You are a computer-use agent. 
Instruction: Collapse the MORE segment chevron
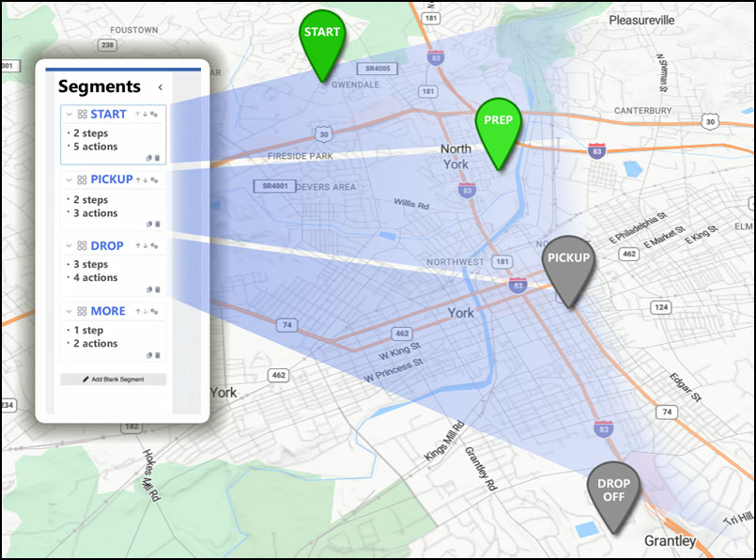click(x=69, y=311)
